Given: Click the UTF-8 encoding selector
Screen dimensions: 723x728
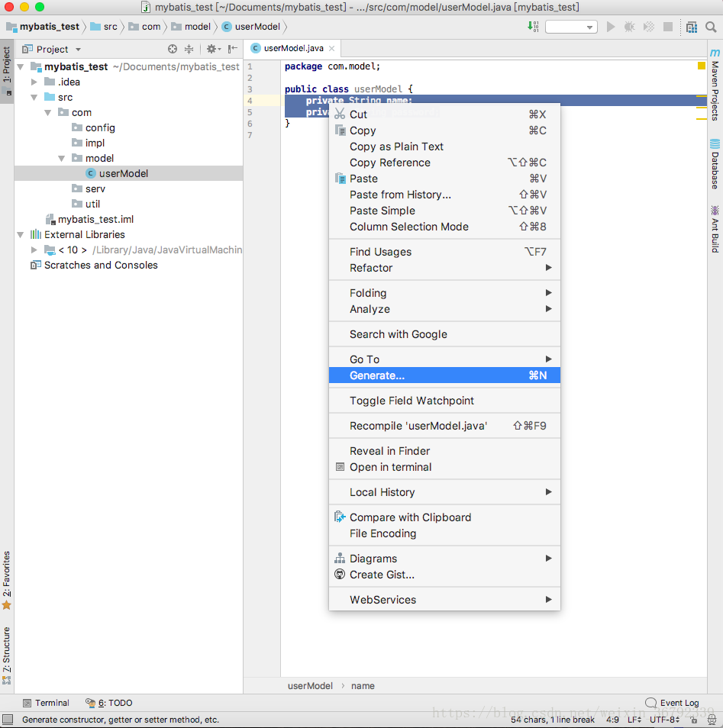Looking at the screenshot, I should pos(664,720).
